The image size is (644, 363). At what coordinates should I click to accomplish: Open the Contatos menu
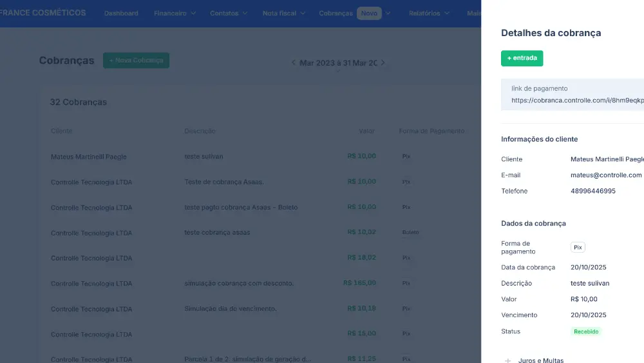[224, 13]
